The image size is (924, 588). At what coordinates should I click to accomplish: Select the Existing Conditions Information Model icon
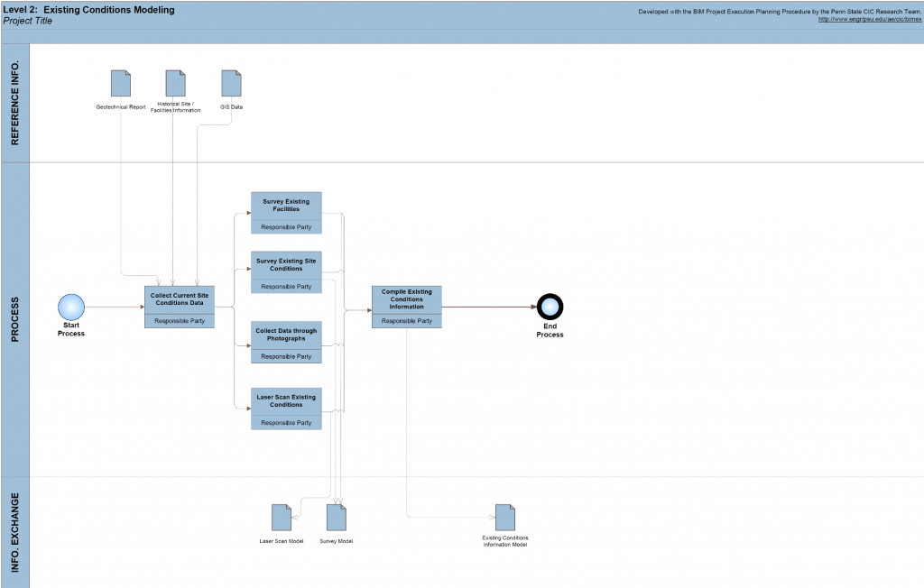pyautogui.click(x=505, y=518)
